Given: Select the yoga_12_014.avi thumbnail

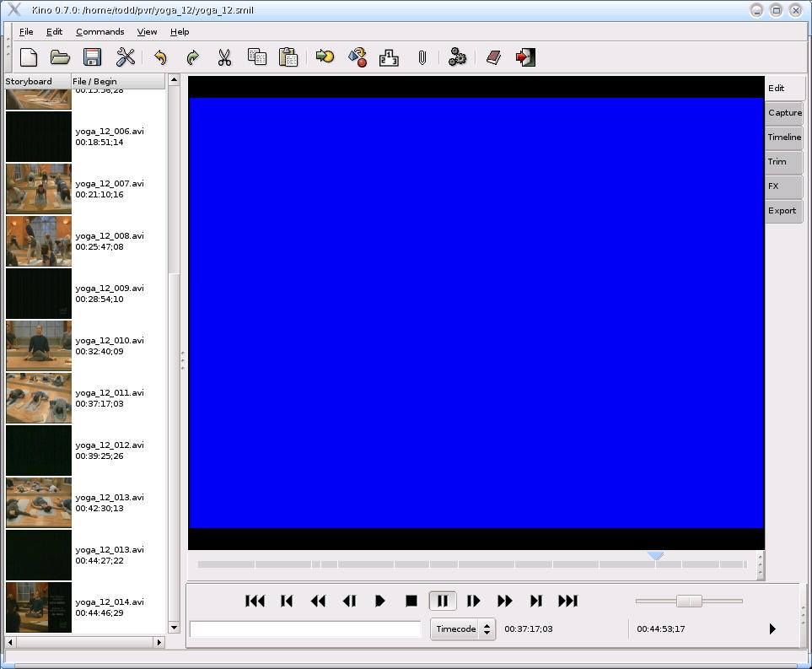Looking at the screenshot, I should coord(39,607).
